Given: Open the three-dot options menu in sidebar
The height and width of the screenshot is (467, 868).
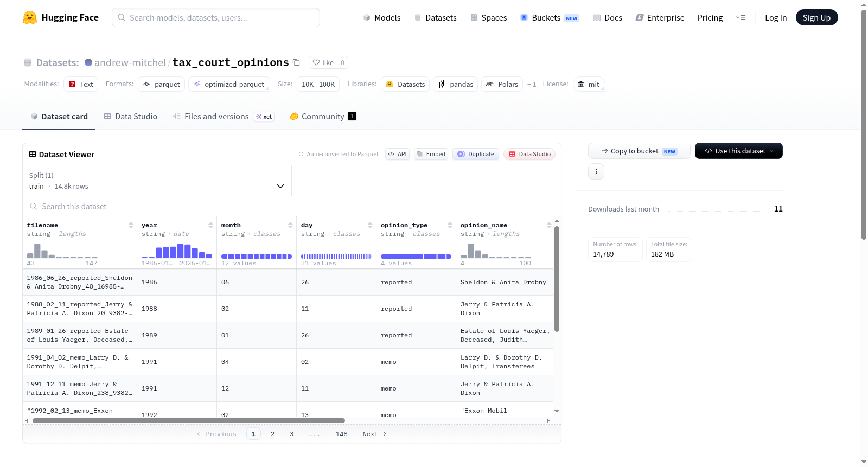Looking at the screenshot, I should click(x=596, y=171).
